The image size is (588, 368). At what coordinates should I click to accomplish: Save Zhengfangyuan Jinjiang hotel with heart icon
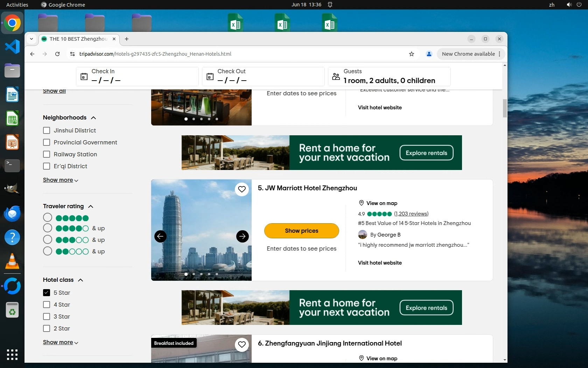(242, 345)
